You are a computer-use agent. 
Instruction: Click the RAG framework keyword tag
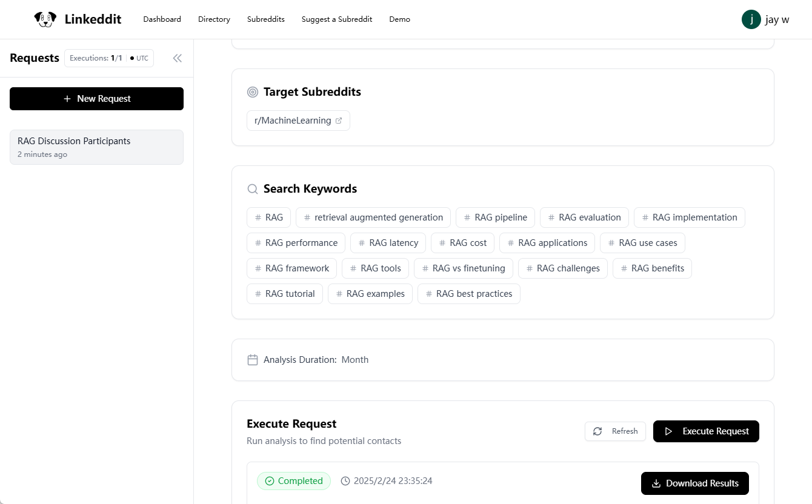pos(291,268)
